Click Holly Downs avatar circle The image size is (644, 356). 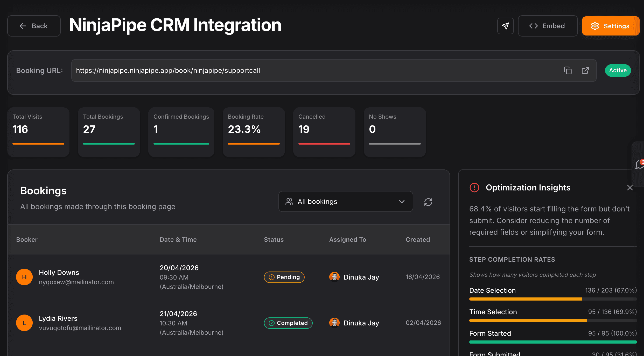[x=24, y=277]
